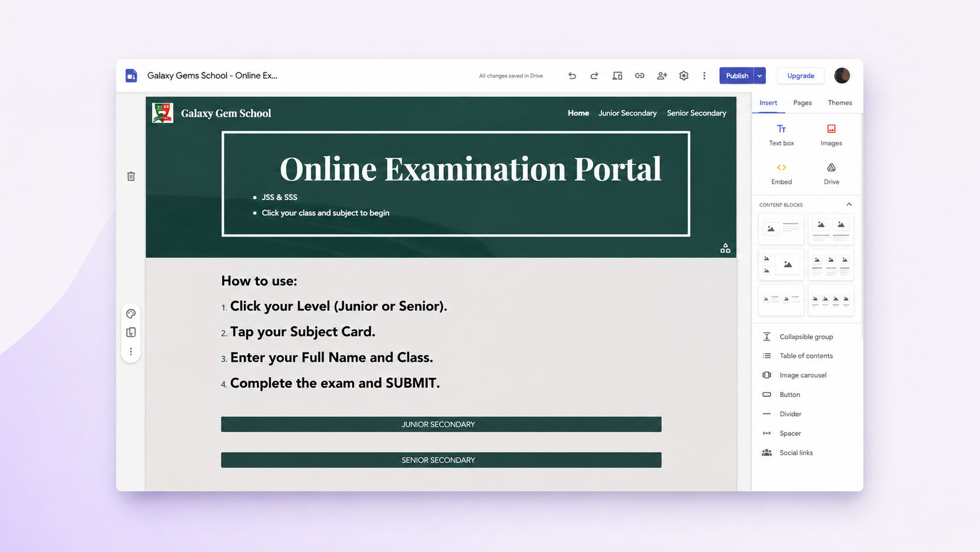Select content block with two image-text pairs
Screen dimensions: 980x552
point(781,300)
